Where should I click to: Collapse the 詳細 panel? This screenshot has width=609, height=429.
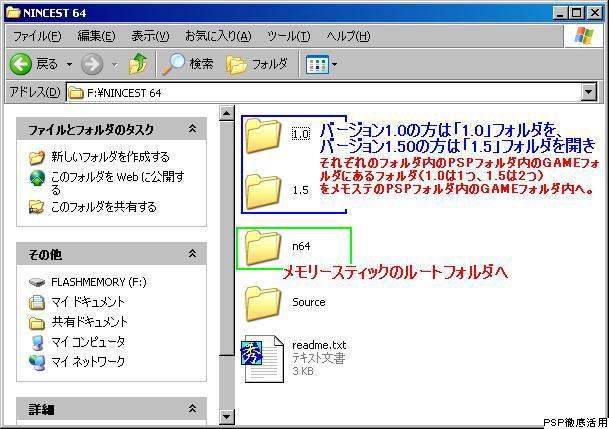click(x=192, y=408)
